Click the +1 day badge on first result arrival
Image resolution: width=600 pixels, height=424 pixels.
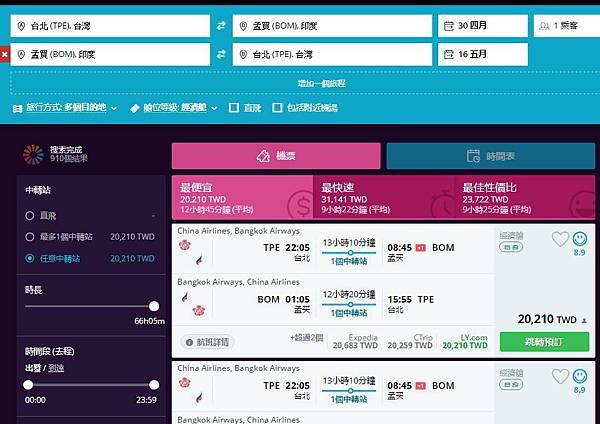[421, 248]
